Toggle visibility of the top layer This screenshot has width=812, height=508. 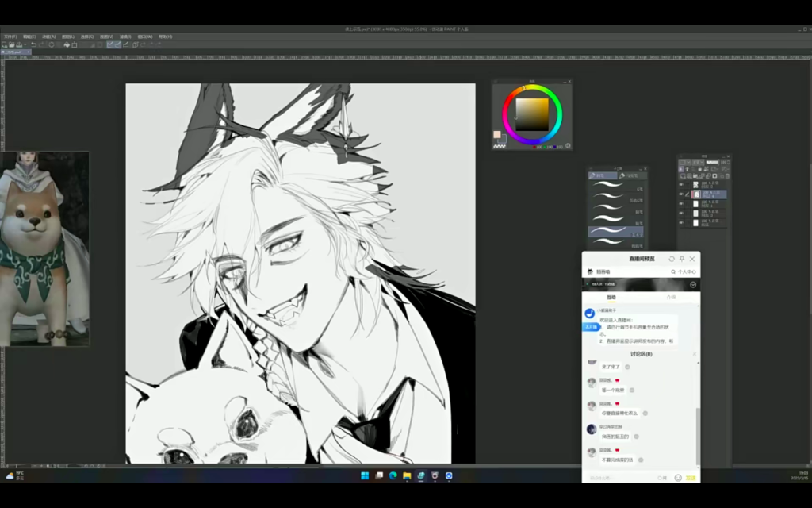click(681, 183)
